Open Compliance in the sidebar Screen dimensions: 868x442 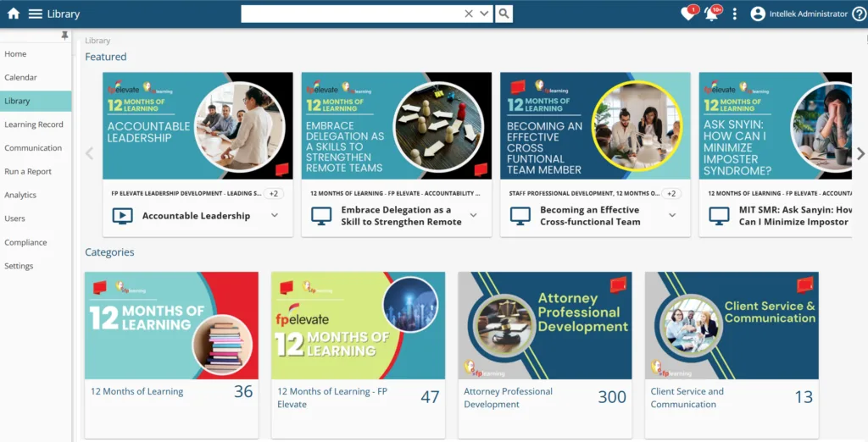click(x=25, y=242)
